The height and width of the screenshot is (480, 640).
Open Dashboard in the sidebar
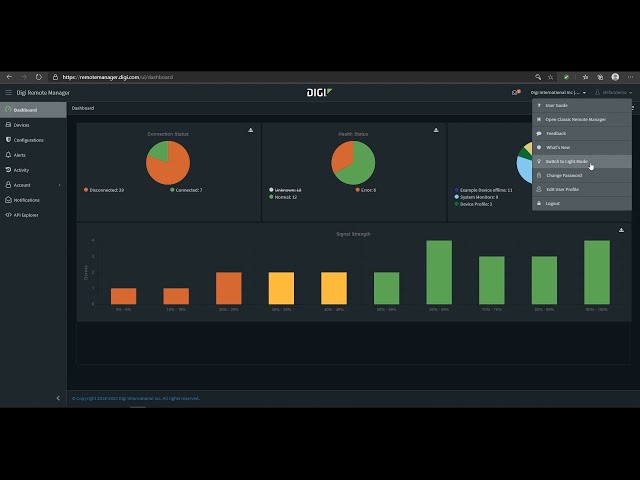pos(33,110)
